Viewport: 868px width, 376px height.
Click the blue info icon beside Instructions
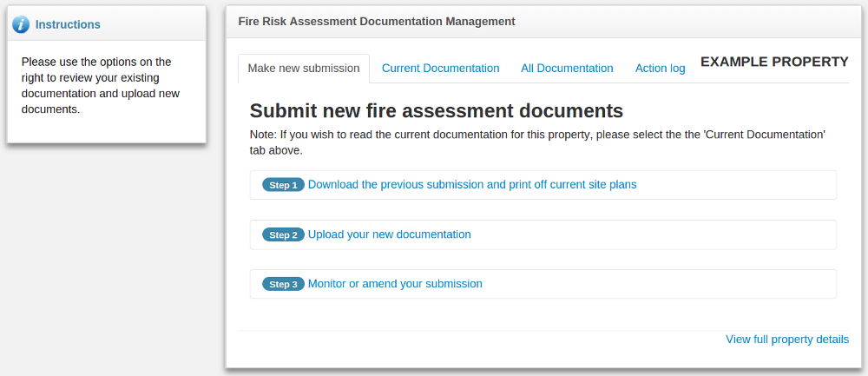(22, 24)
